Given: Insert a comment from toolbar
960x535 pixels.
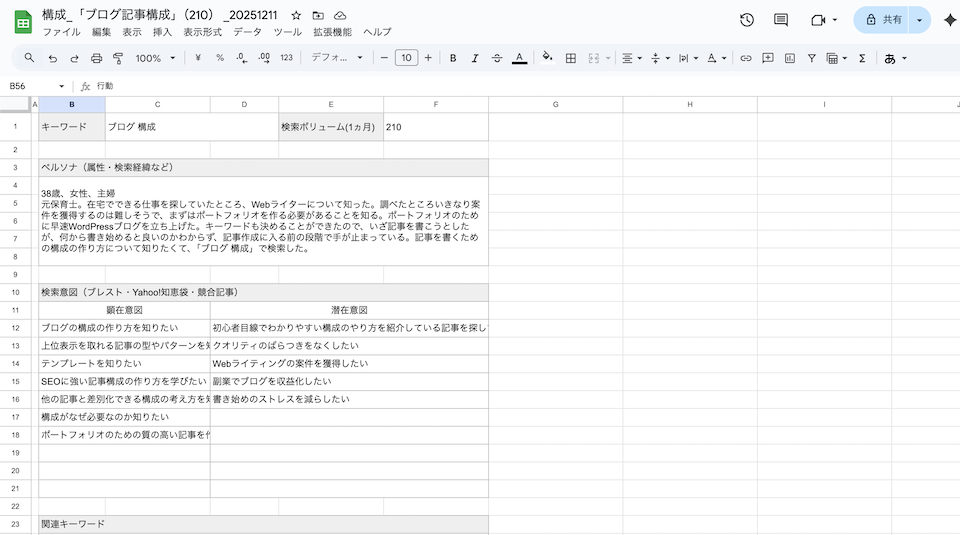Looking at the screenshot, I should pos(768,58).
